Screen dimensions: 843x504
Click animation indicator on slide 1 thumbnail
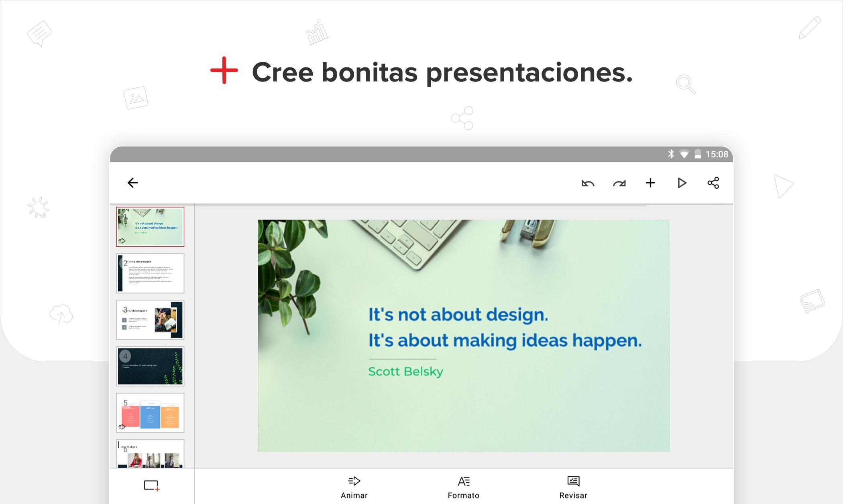click(122, 241)
